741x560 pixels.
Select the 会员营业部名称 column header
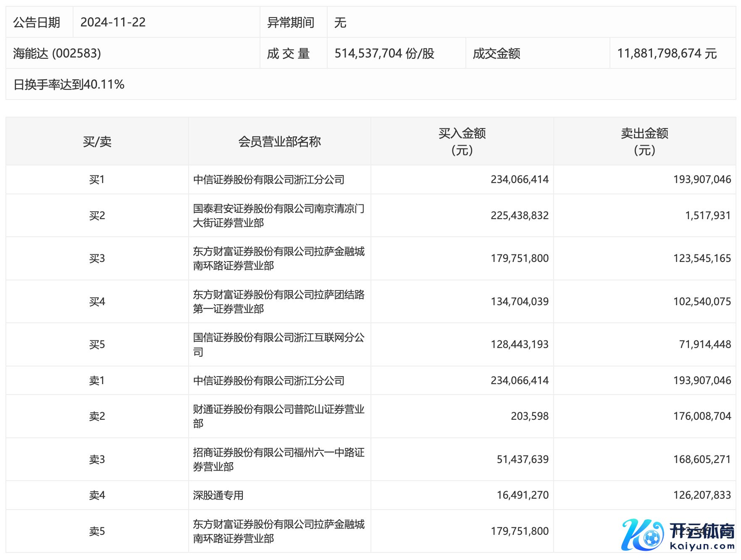(279, 141)
